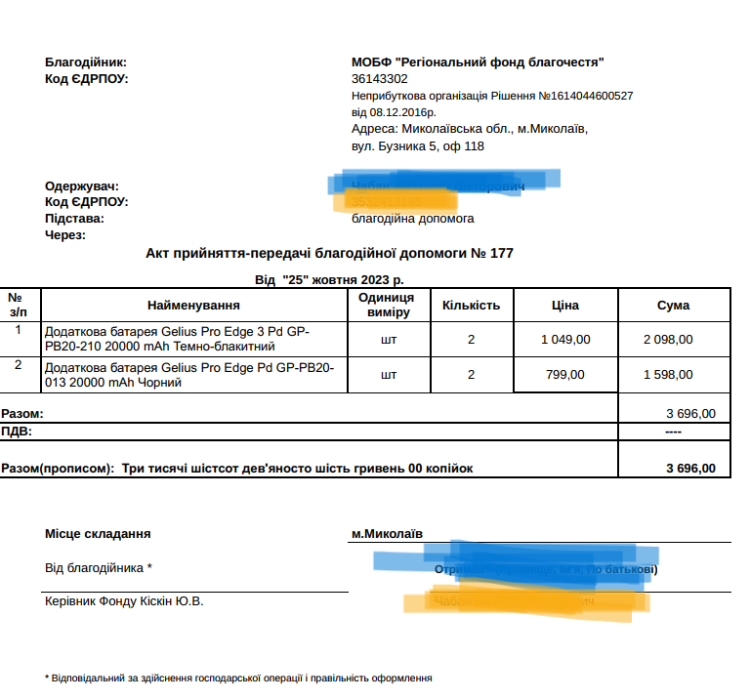The height and width of the screenshot is (700, 750).
Task: Click the 'Підстава:' label
Action: point(74,219)
